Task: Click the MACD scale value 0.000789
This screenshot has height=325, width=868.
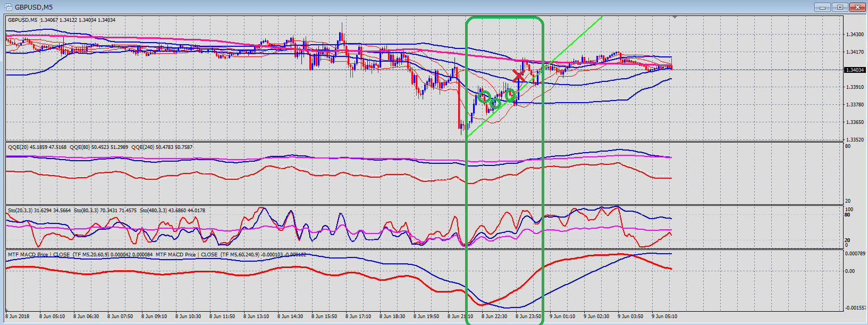Action: pos(855,254)
